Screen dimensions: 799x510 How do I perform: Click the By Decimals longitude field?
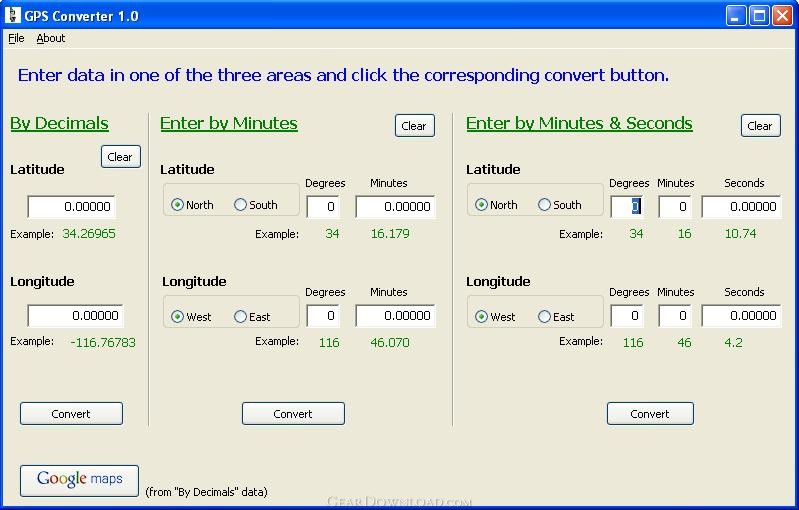coord(75,315)
